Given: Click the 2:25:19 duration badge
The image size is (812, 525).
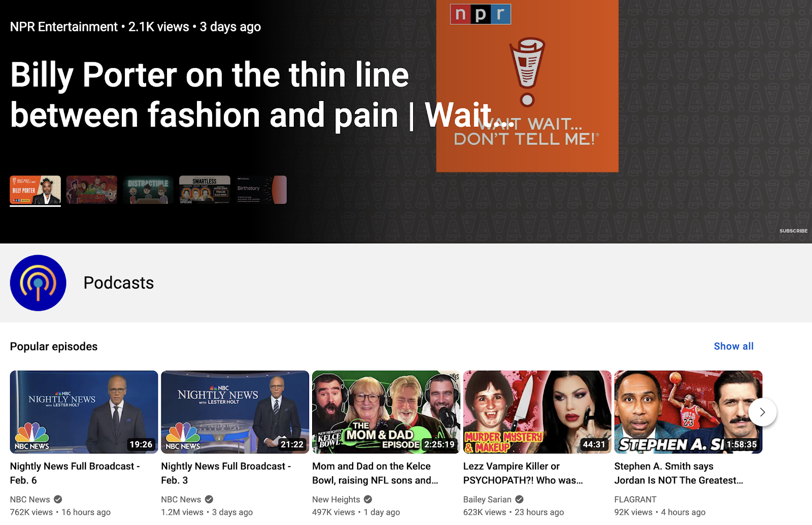Looking at the screenshot, I should pyautogui.click(x=439, y=444).
